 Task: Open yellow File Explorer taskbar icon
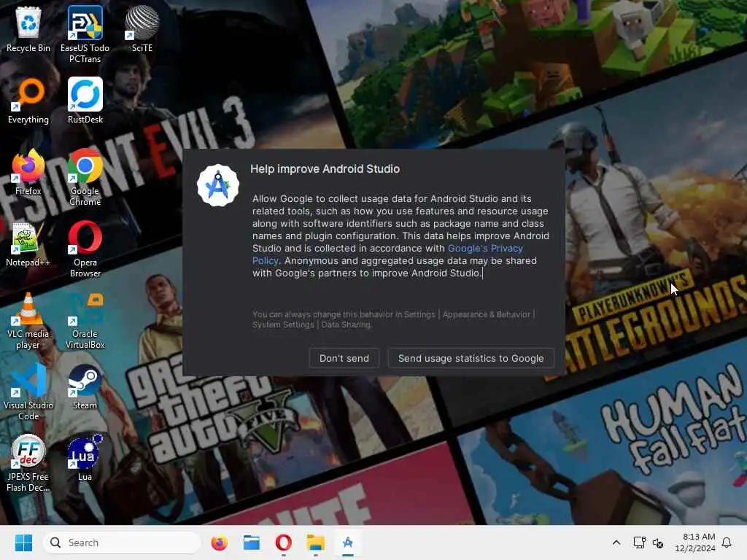(315, 542)
